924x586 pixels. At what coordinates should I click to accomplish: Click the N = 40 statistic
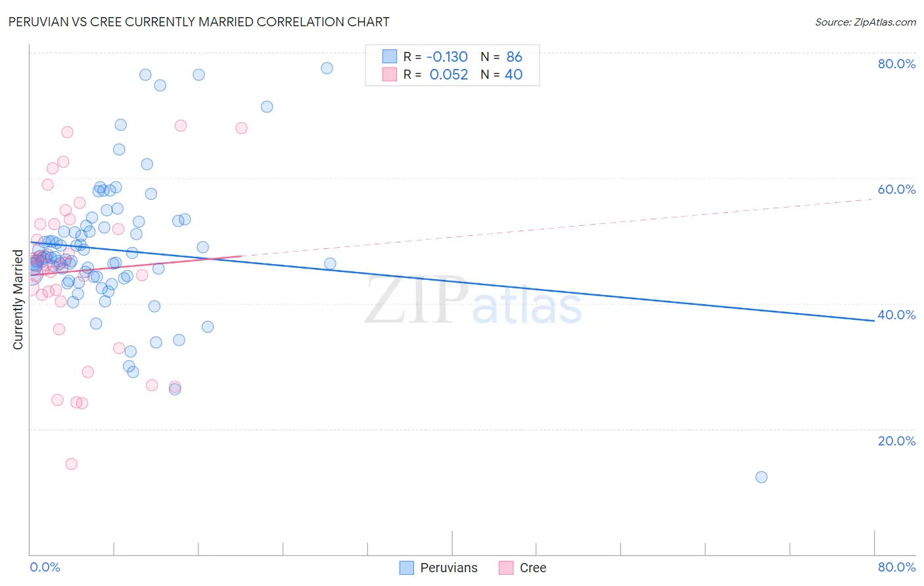[501, 74]
